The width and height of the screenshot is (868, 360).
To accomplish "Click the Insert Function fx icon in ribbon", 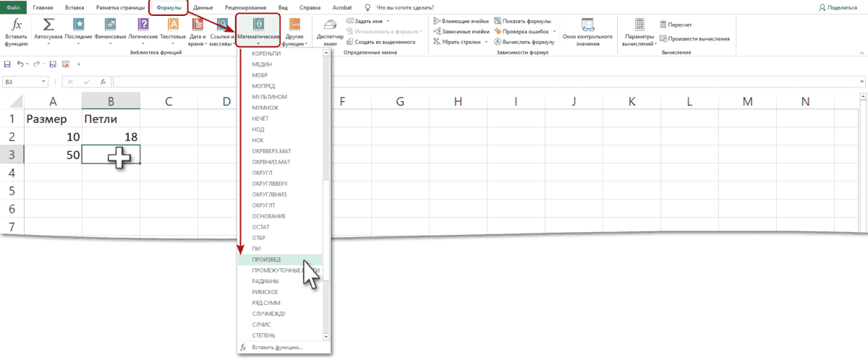I will tap(16, 30).
